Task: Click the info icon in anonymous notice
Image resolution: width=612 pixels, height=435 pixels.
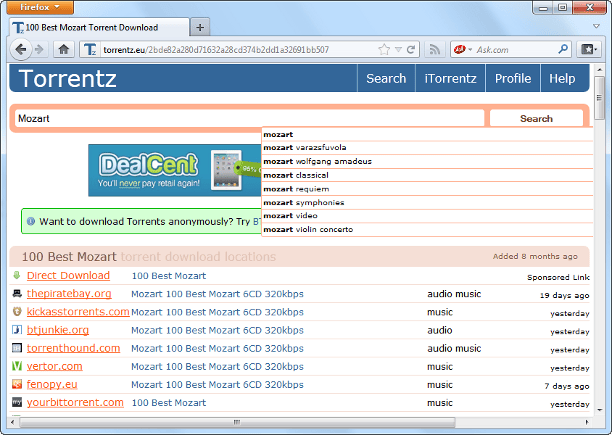Action: point(31,221)
